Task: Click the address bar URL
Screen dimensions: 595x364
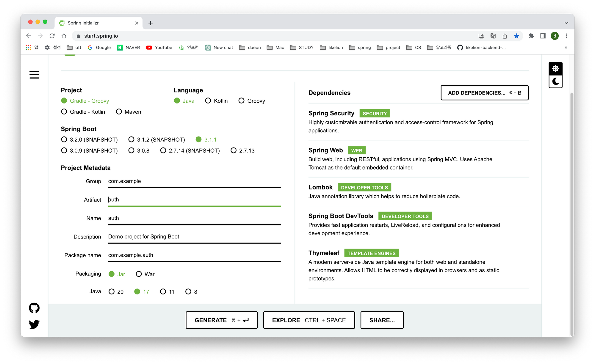Action: (x=101, y=36)
